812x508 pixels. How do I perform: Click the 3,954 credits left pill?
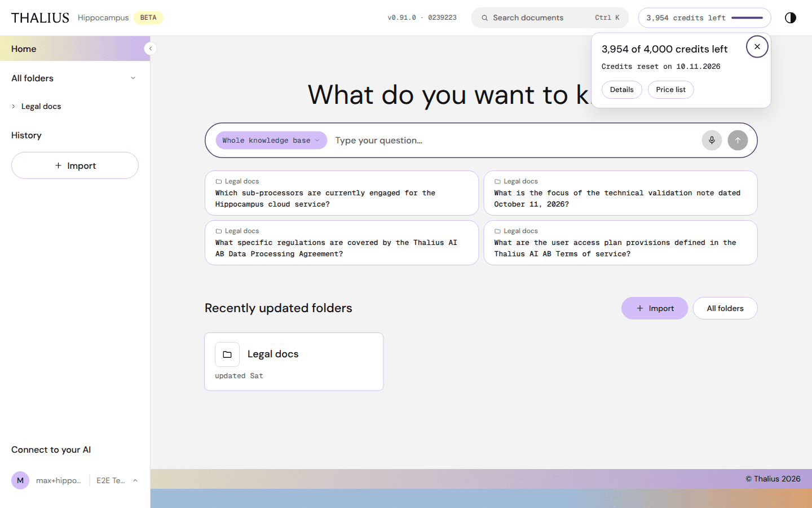pos(704,18)
